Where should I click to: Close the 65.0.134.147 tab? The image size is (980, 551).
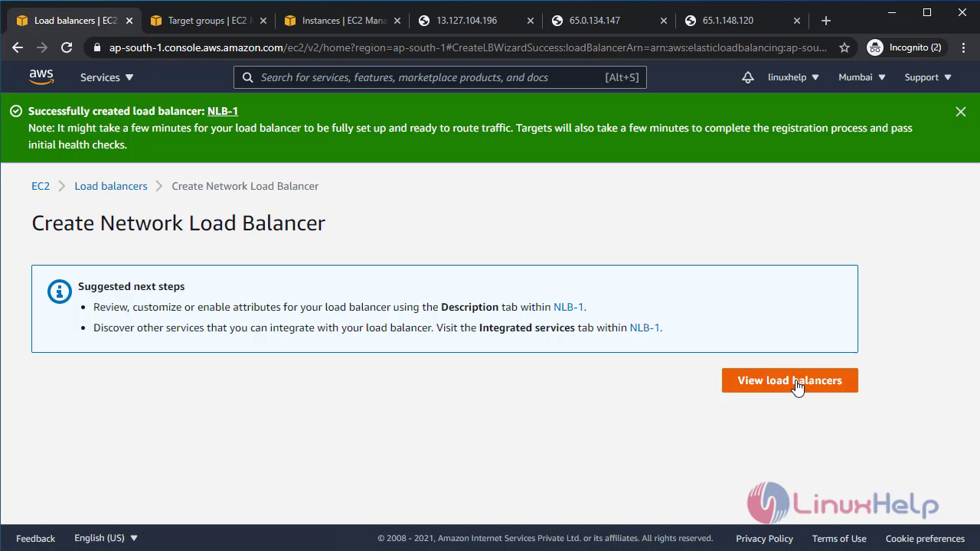(663, 21)
